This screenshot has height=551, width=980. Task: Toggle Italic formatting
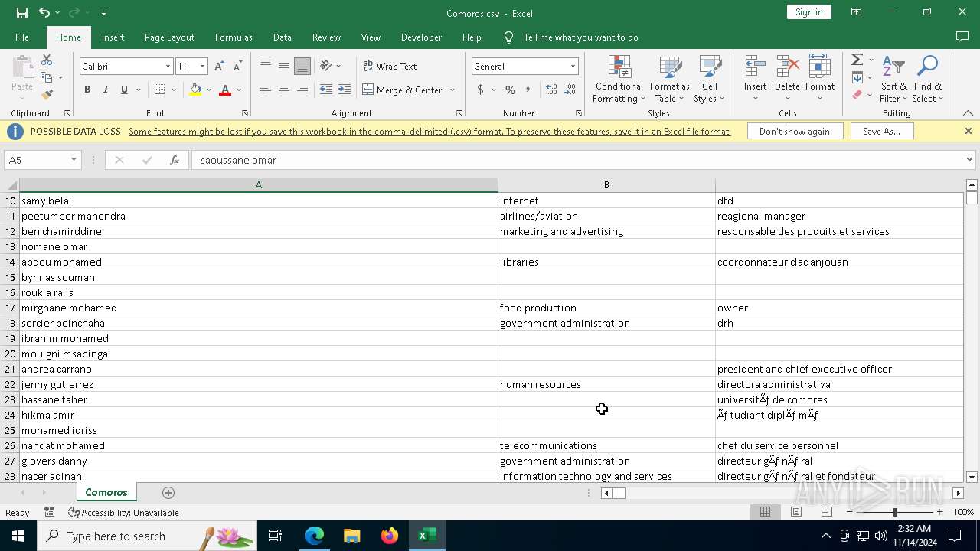(106, 90)
